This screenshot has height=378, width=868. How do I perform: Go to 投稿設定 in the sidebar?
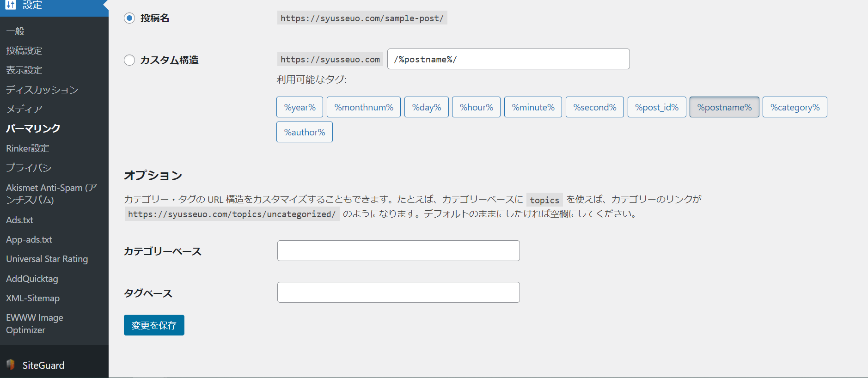coord(24,50)
